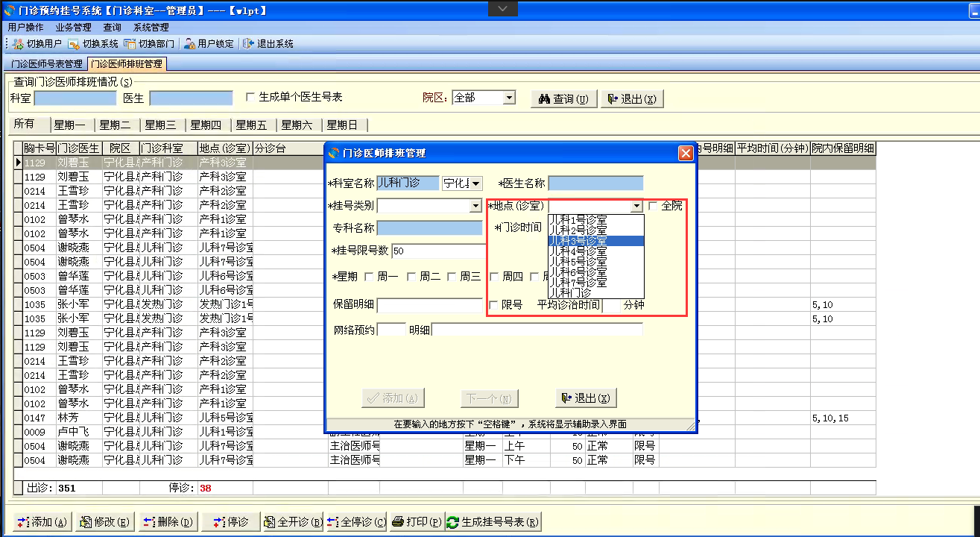Select the 门诊医师排班管理 tab
The width and height of the screenshot is (980, 537).
point(126,64)
